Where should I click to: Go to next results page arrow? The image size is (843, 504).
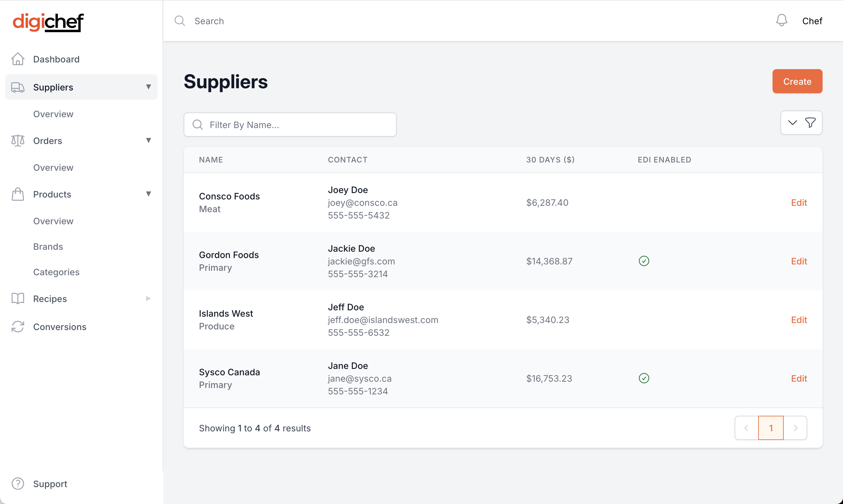pos(795,428)
